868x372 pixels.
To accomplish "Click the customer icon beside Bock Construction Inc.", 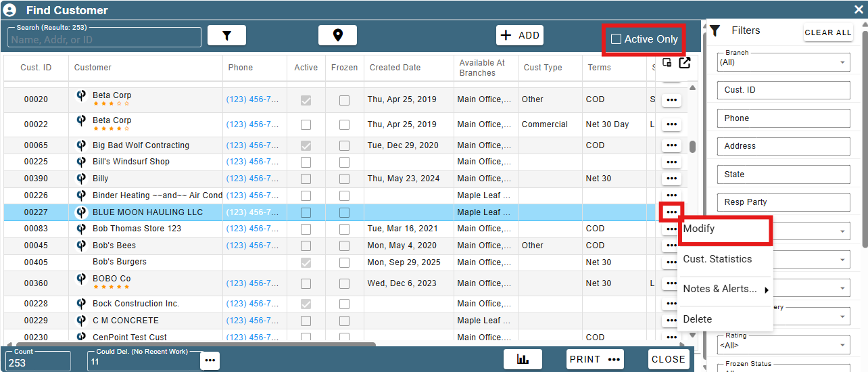I will (81, 304).
